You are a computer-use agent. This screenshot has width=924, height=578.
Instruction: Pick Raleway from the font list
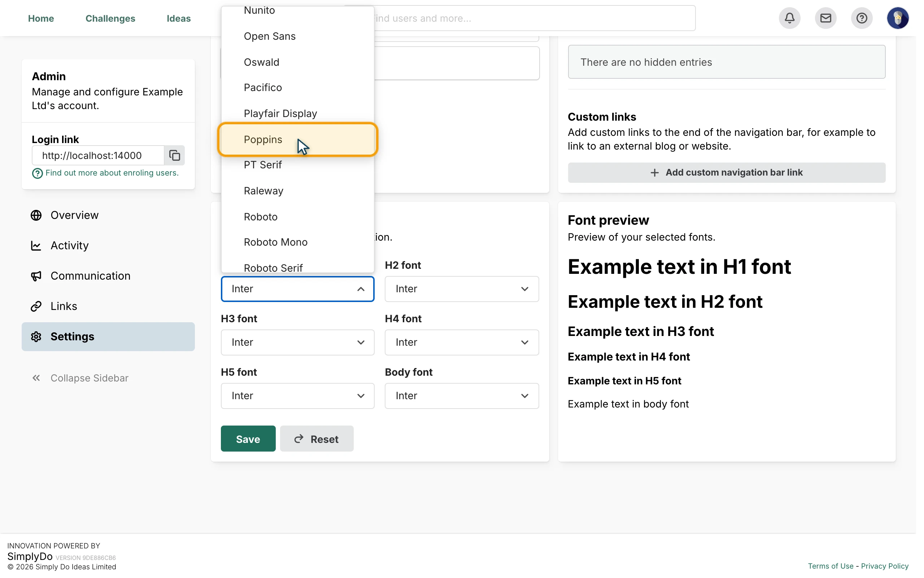[297, 191]
